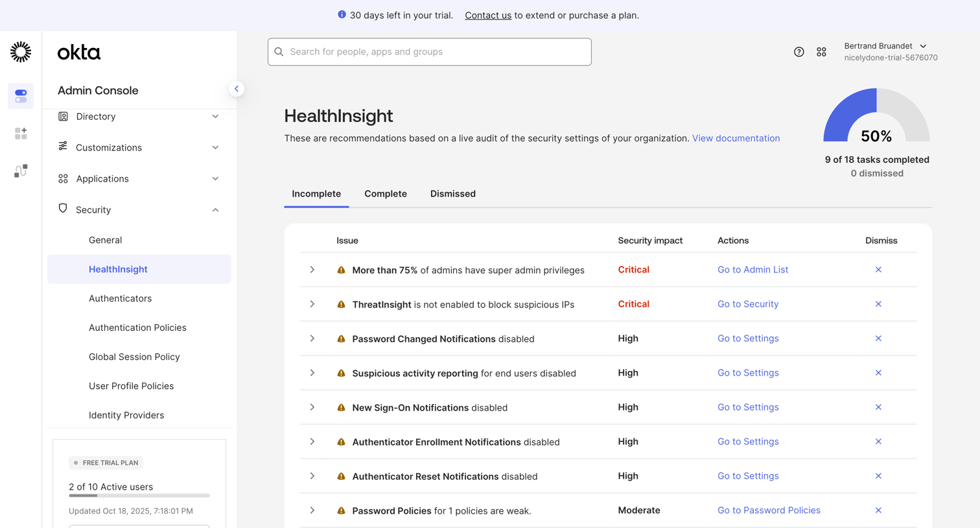
Task: Switch to the Dismissed tab
Action: point(453,194)
